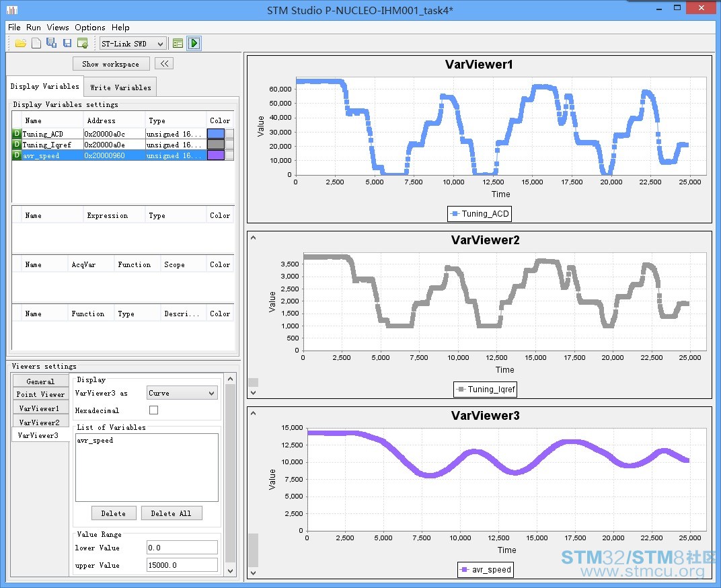Viewport: 721px width, 588px height.
Task: Open the ST-Link SWD connection dropdown
Action: tap(133, 44)
